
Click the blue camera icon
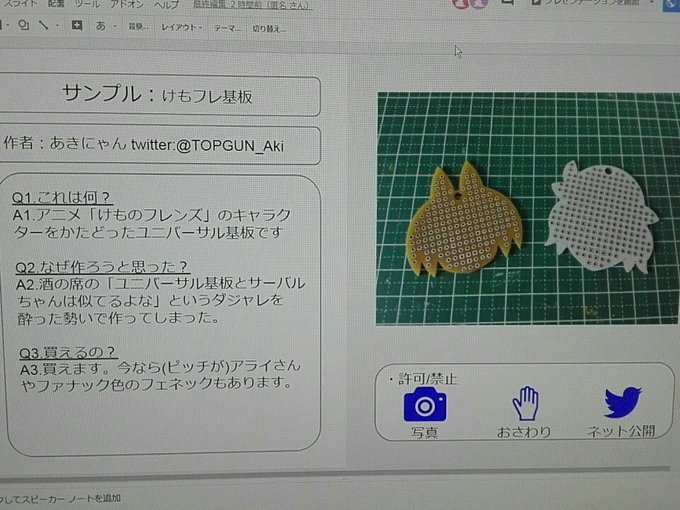tap(425, 405)
